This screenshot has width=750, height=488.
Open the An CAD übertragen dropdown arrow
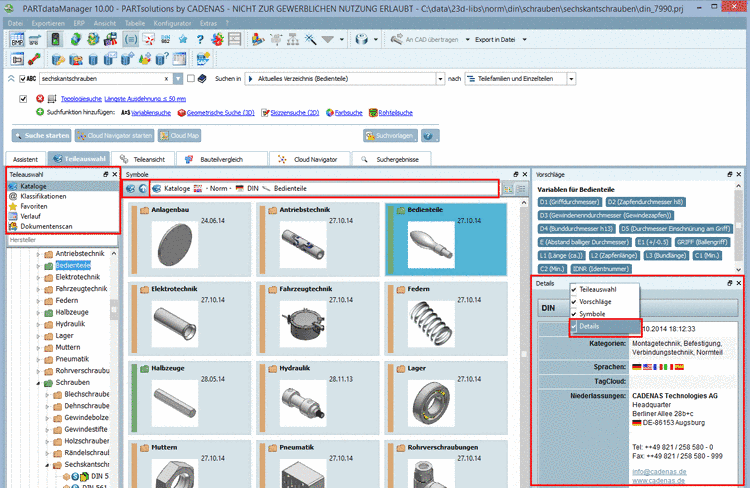pyautogui.click(x=467, y=40)
